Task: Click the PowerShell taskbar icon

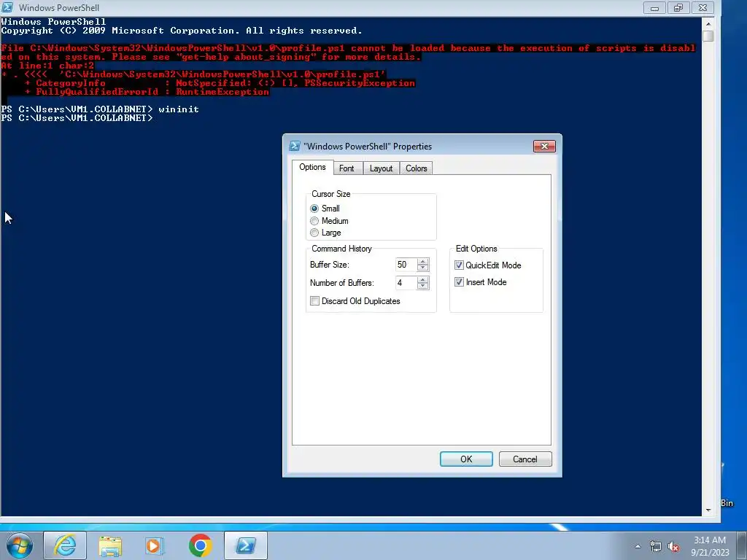Action: point(246,545)
